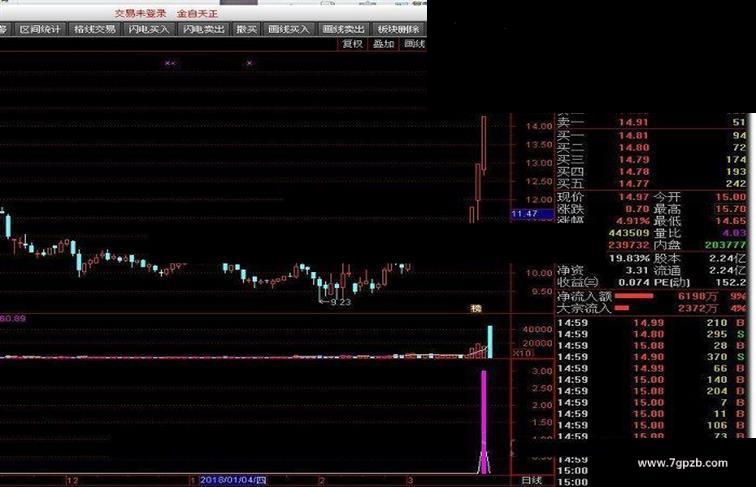Open the 格线交易 toolbar button
The height and width of the screenshot is (487, 756).
click(95, 29)
